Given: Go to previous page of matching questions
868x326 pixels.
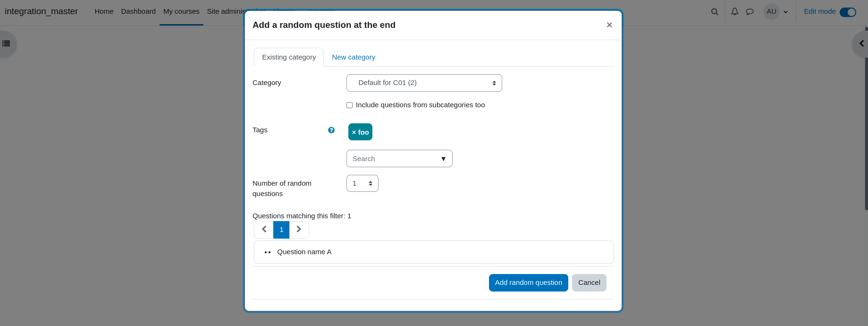Looking at the screenshot, I should [264, 230].
